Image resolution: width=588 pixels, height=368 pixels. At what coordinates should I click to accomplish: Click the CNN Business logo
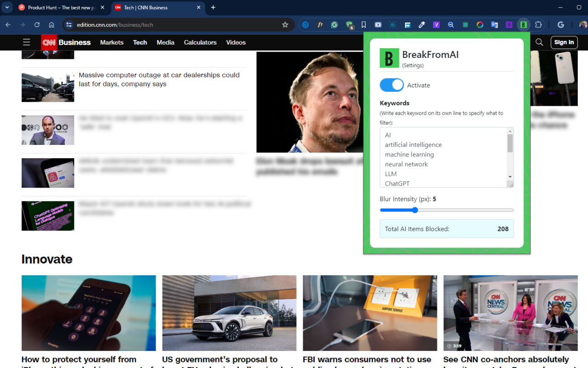66,42
